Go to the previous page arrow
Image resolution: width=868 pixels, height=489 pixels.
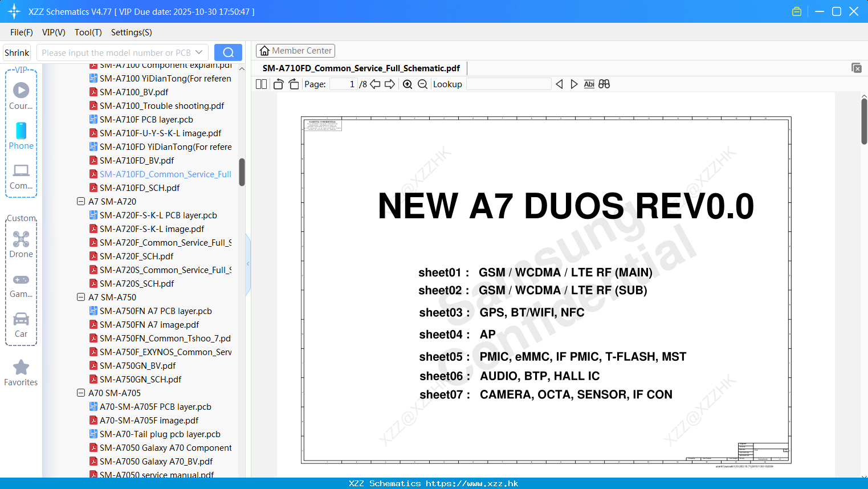375,84
